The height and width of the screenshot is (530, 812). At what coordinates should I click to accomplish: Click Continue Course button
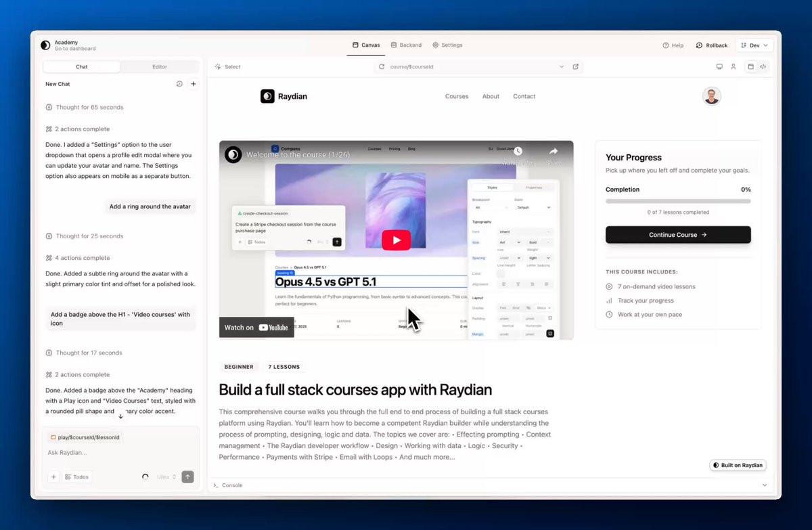tap(678, 235)
